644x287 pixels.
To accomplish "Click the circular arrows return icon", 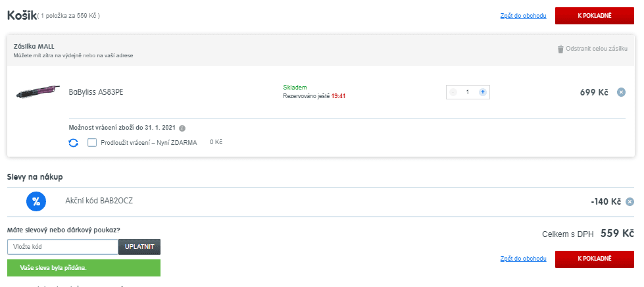I will [74, 142].
